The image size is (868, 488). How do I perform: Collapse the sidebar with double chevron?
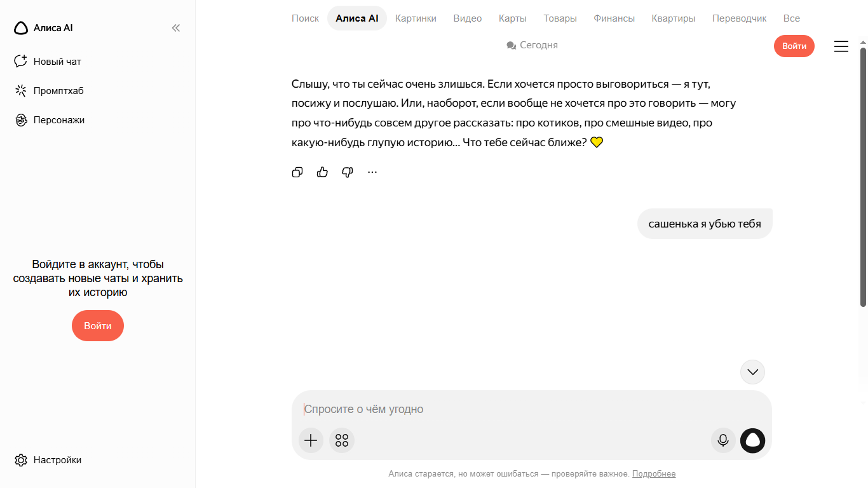(176, 28)
